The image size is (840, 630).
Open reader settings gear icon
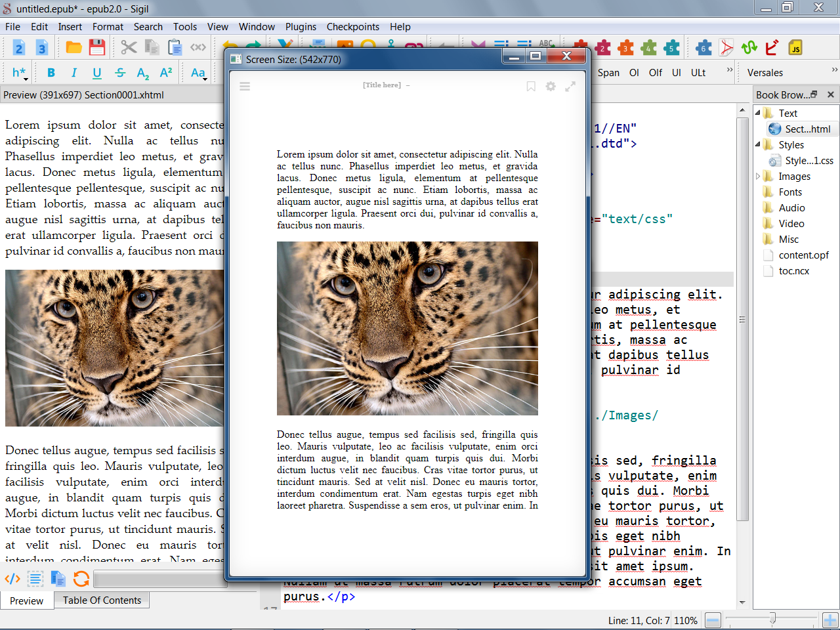(x=551, y=86)
